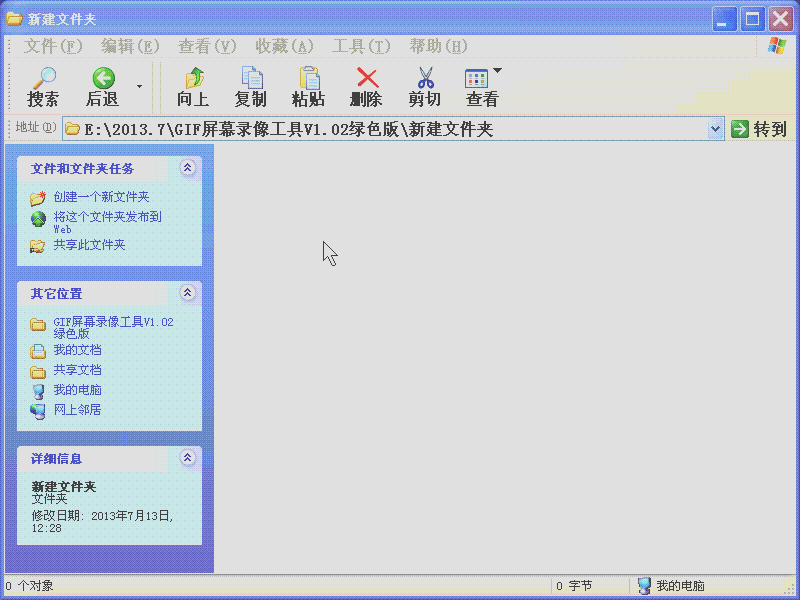Open 我的文档 link
Image resolution: width=800 pixels, height=600 pixels.
[x=78, y=350]
